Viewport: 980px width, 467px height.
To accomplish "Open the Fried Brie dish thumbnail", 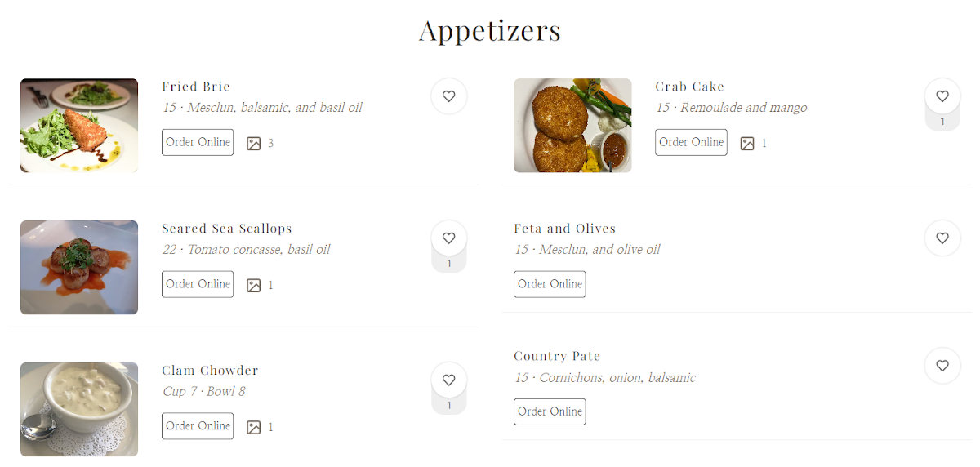I will click(x=79, y=126).
